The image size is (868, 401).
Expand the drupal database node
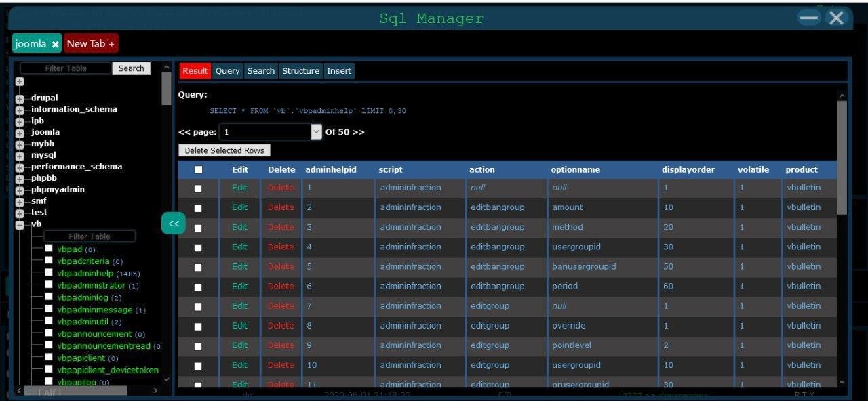pyautogui.click(x=20, y=97)
